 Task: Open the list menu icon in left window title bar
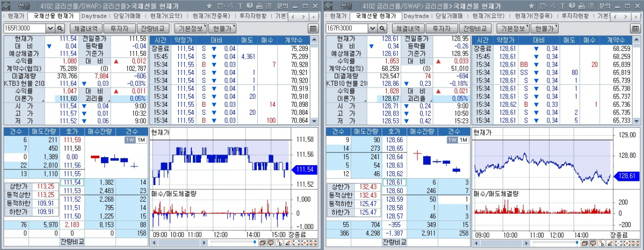coord(268,6)
